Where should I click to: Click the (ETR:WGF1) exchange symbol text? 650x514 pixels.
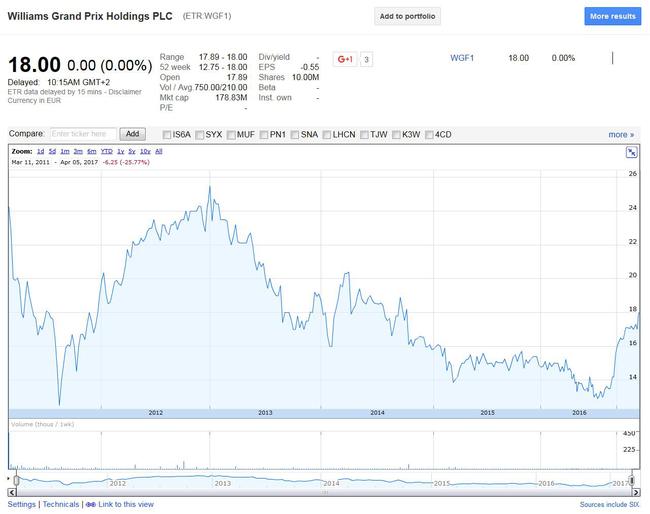pos(207,16)
